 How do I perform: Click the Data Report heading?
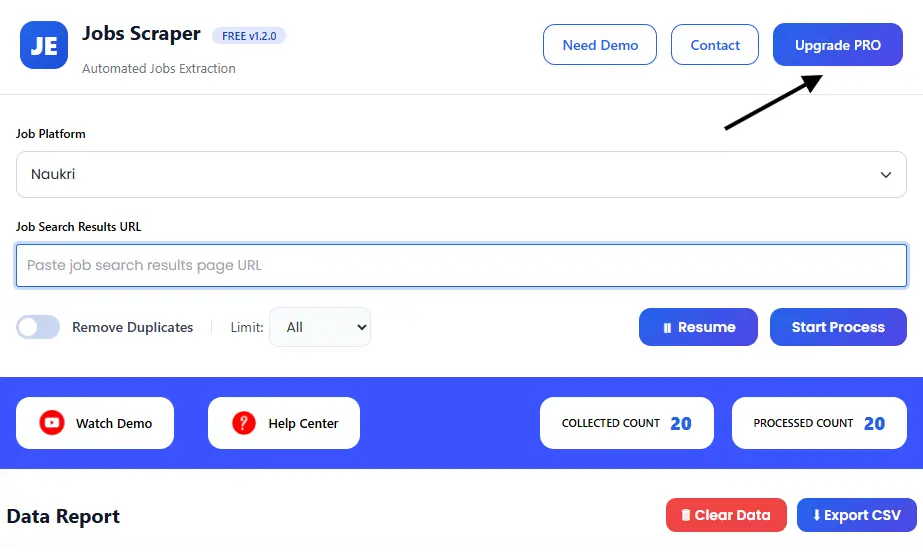(63, 516)
